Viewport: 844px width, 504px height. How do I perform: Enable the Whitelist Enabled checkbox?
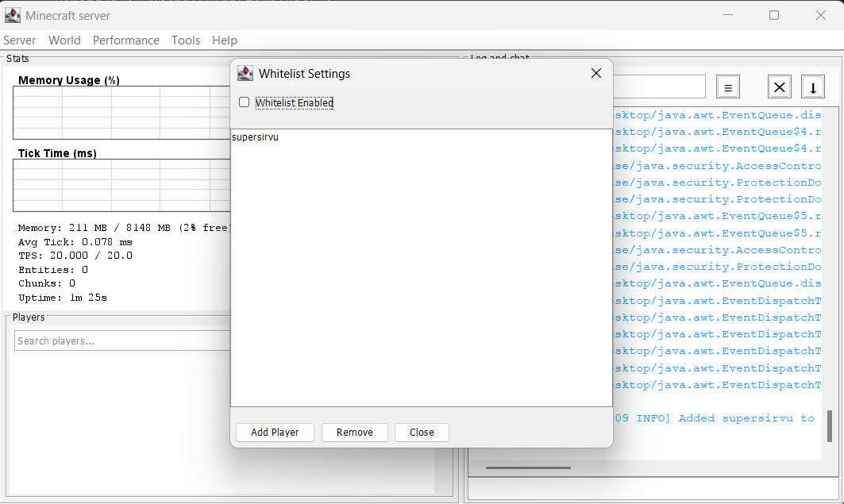click(245, 102)
